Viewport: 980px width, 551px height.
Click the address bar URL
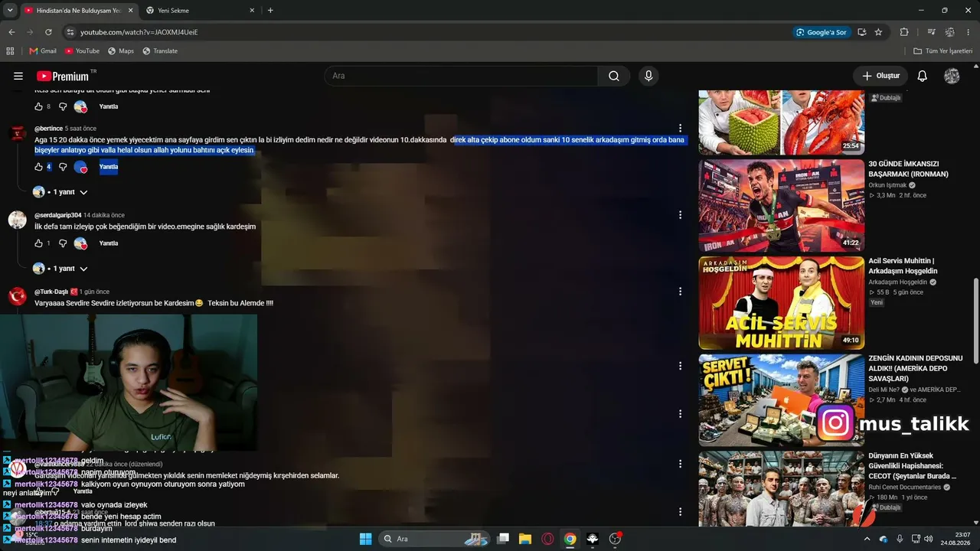coord(139,32)
